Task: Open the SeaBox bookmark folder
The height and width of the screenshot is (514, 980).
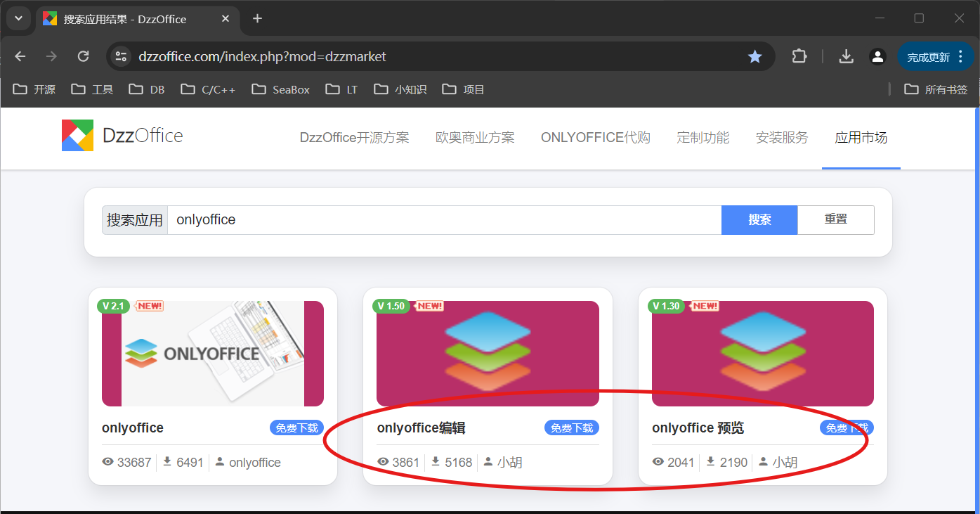Action: tap(281, 89)
